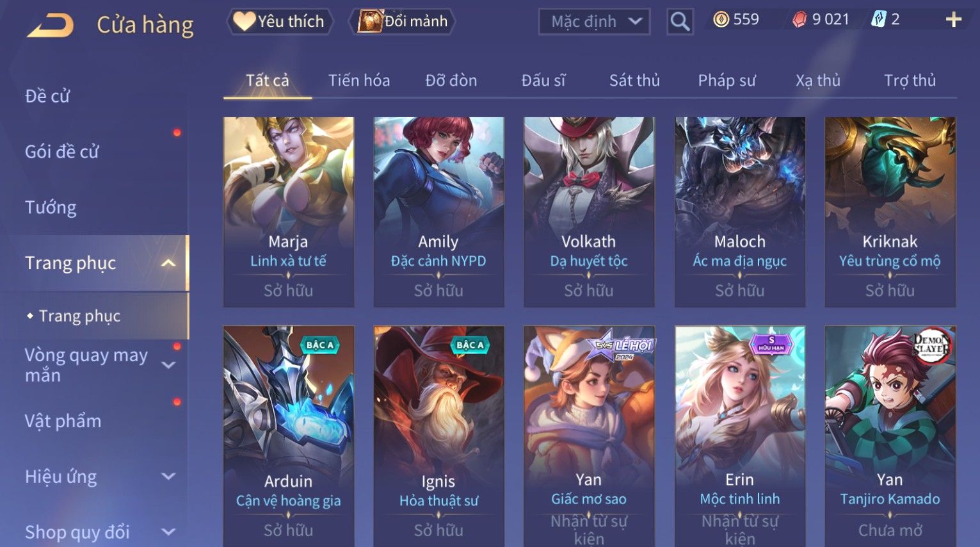Tap the red gem currency icon
980x547 pixels.
click(x=799, y=20)
